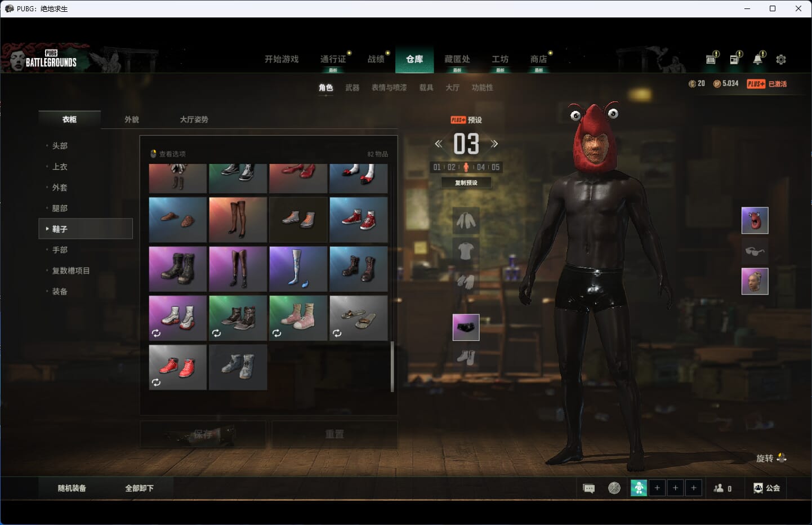Open the round globe icon in bottom bar
The width and height of the screenshot is (812, 525).
coord(614,488)
